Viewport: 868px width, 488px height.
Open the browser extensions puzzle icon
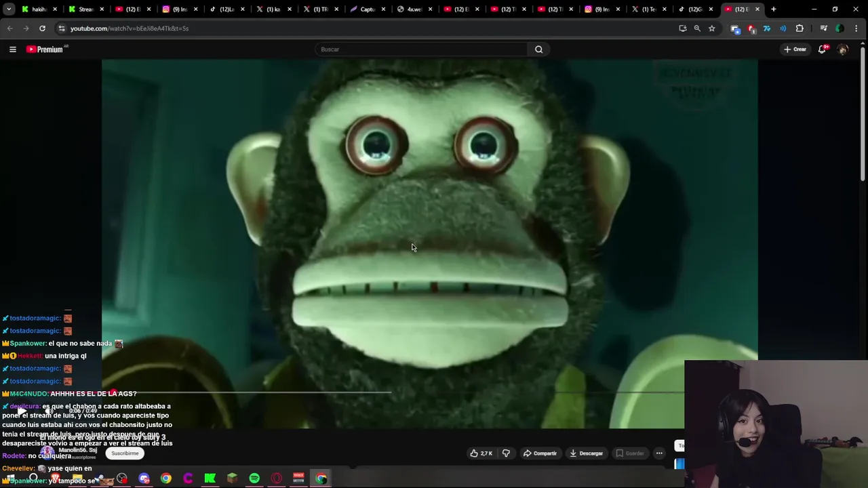(x=800, y=28)
